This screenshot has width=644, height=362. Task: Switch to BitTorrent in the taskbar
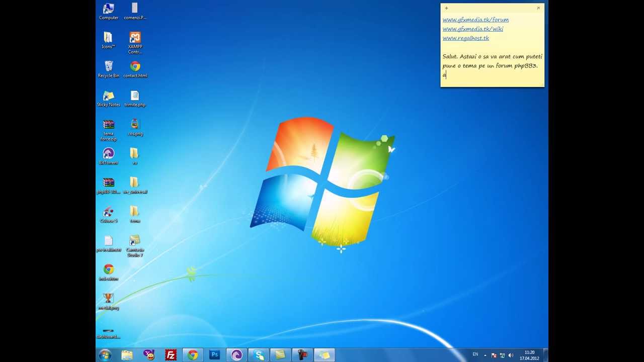(x=236, y=355)
